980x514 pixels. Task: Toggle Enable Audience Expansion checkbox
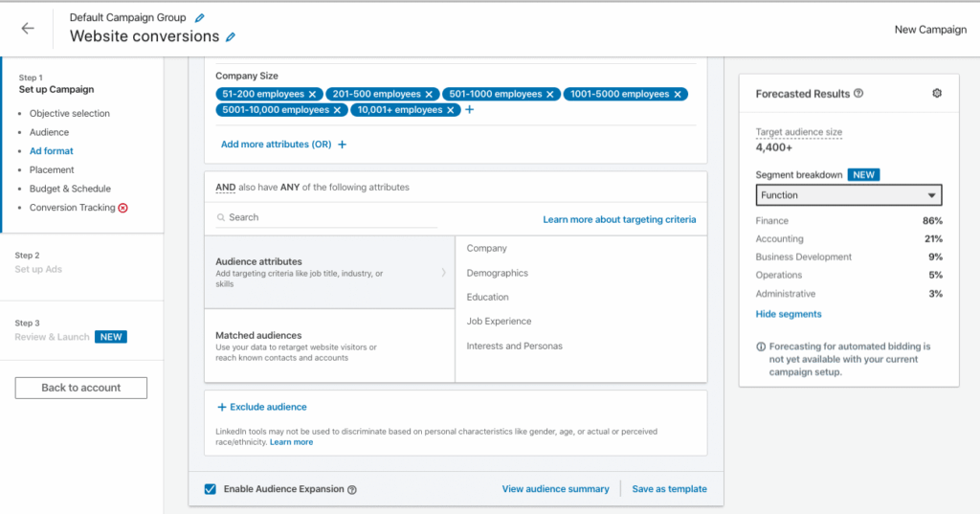point(210,489)
